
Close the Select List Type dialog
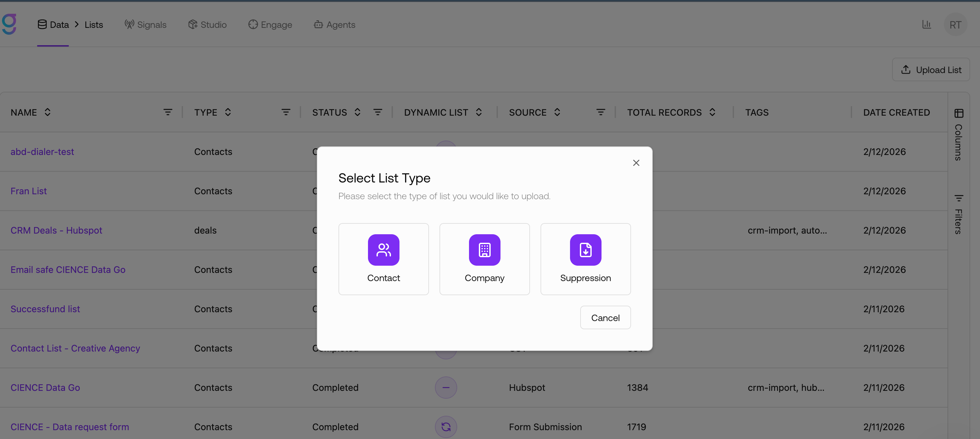point(636,163)
